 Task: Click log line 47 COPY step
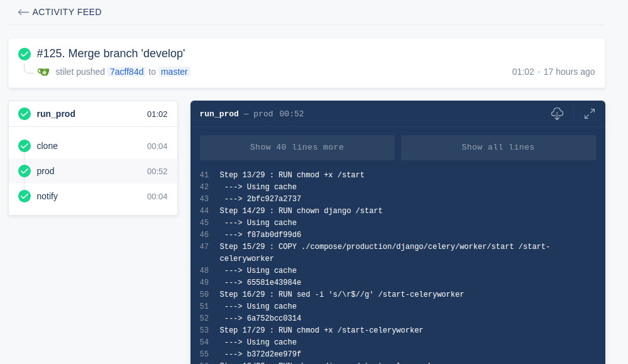click(x=384, y=246)
